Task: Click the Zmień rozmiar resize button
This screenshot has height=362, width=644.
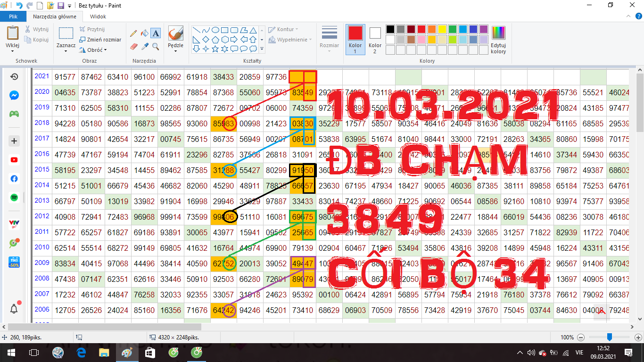Action: coord(100,40)
